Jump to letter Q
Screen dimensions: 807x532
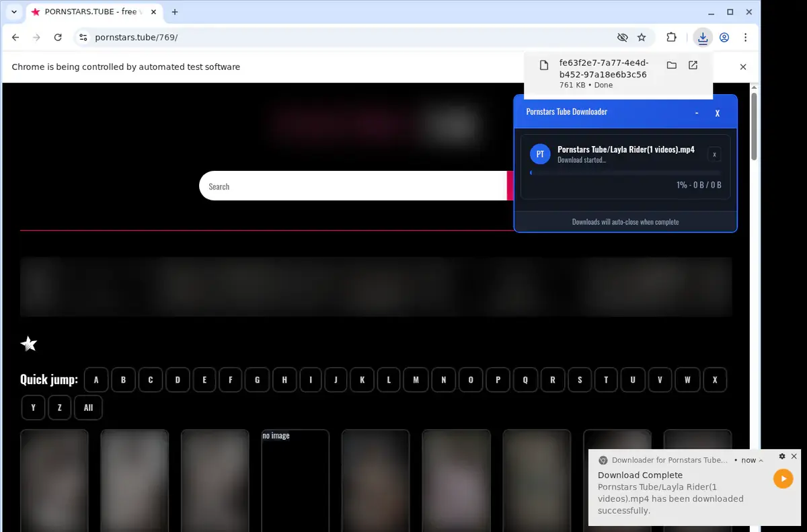[525, 379]
